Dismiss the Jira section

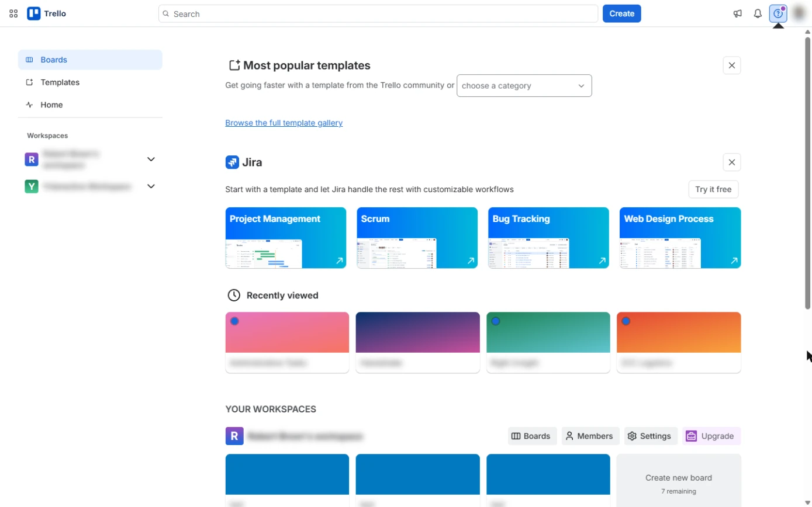coord(732,162)
